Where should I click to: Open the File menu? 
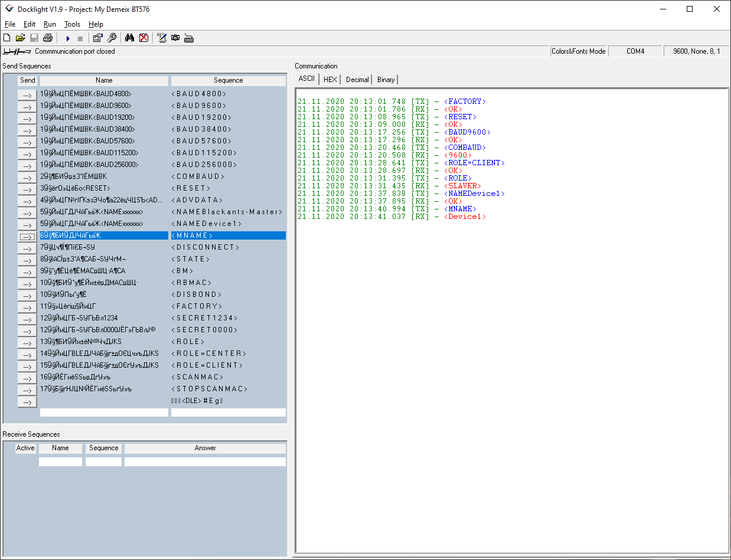(10, 24)
